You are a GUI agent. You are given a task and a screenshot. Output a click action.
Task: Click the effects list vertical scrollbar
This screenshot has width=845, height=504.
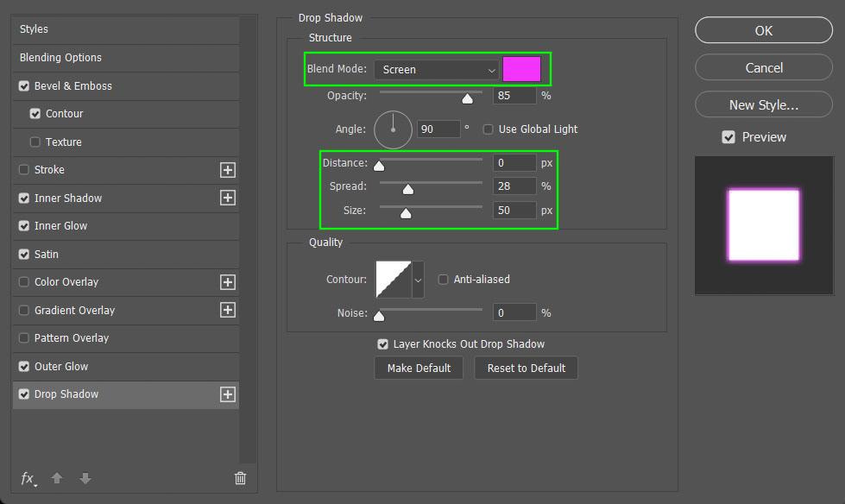click(248, 239)
